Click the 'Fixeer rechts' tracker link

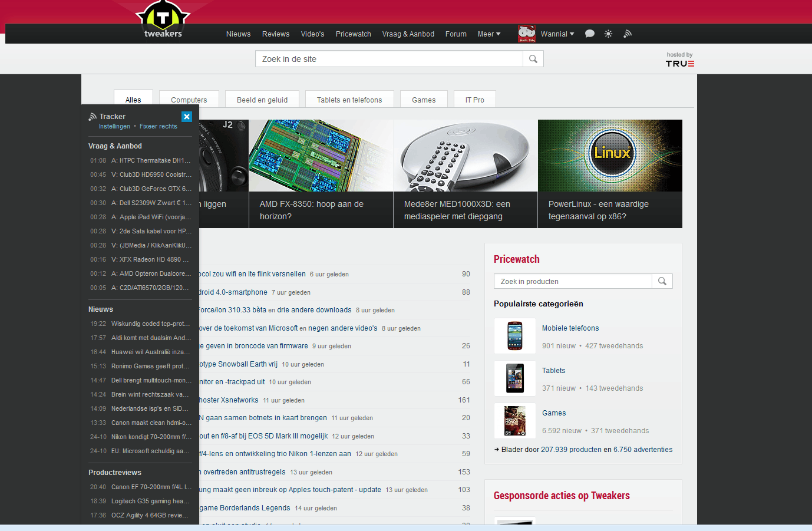click(x=159, y=126)
